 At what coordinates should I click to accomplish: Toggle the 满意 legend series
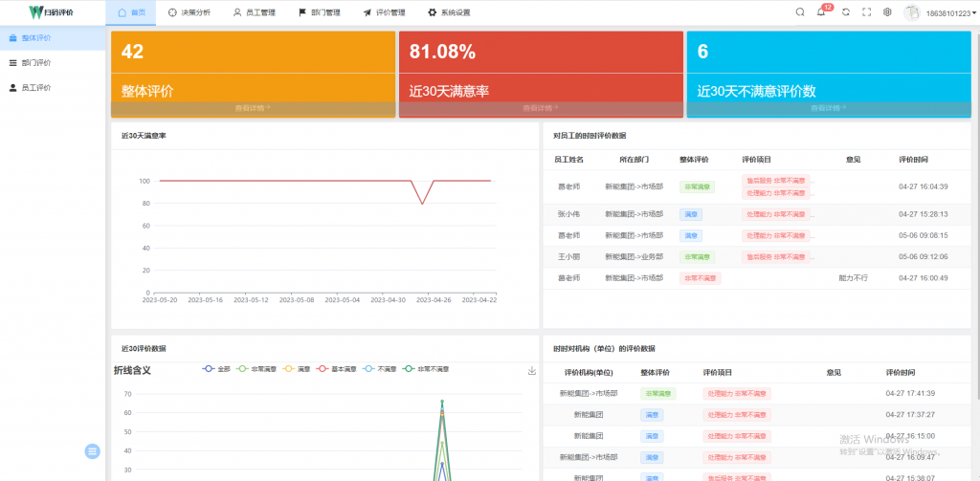[297, 370]
